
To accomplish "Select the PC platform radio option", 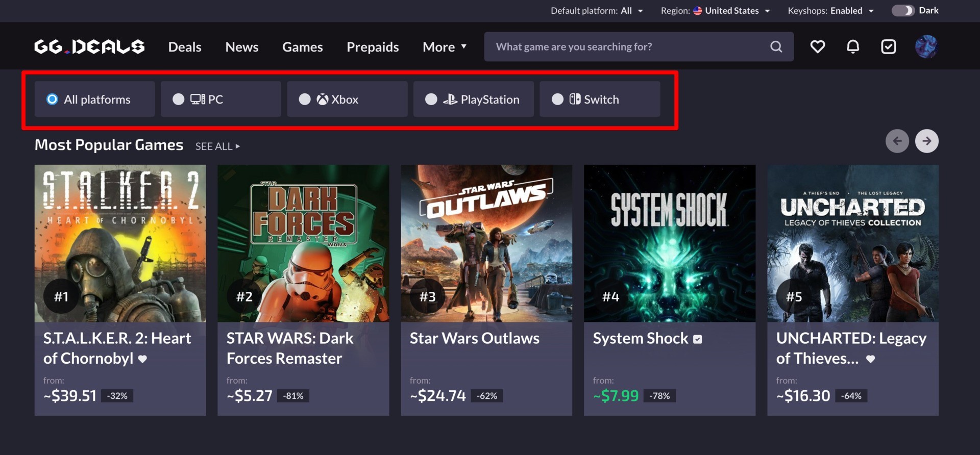I will (x=221, y=99).
